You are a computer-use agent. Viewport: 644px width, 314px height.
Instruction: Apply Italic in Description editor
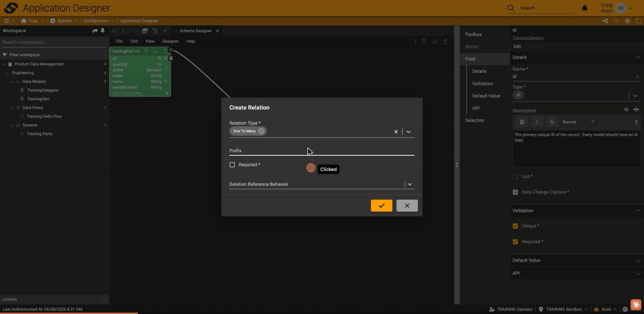pyautogui.click(x=537, y=122)
